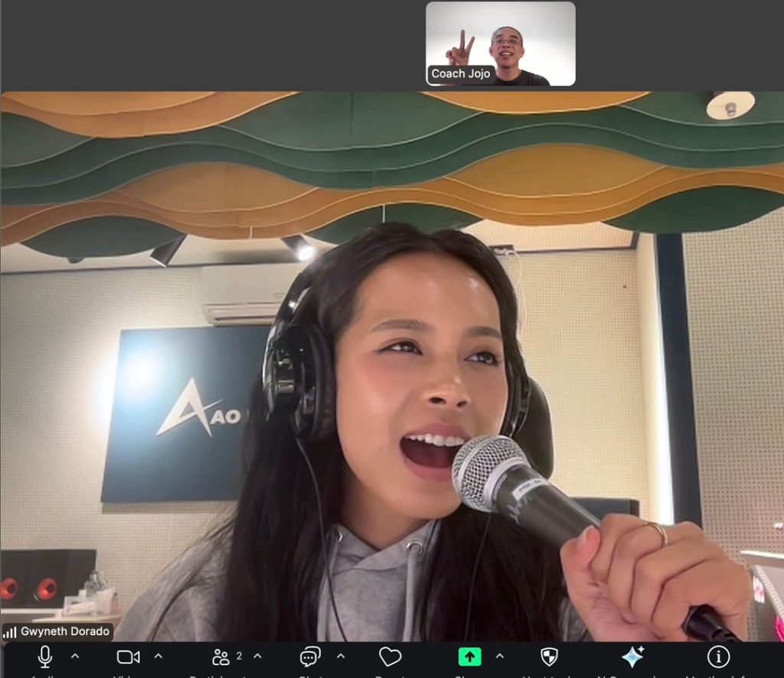
Task: Toggle the camera with the Video icon
Action: click(128, 657)
